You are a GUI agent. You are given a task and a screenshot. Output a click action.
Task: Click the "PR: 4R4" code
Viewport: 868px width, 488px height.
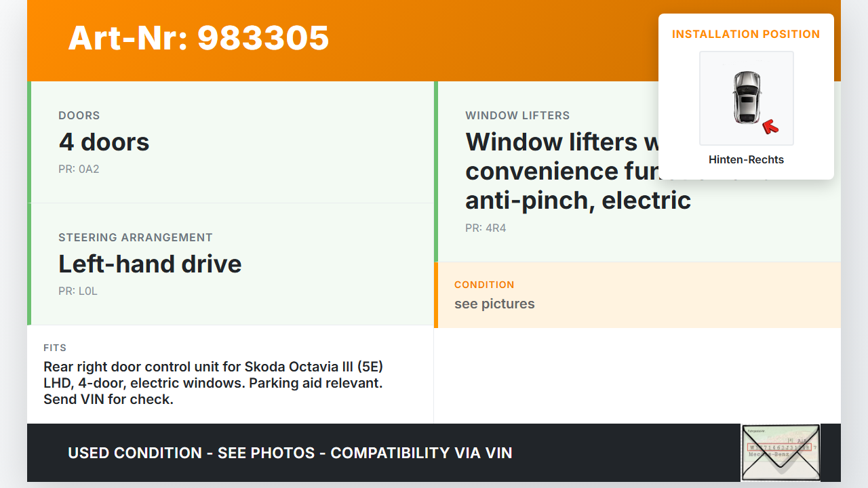486,228
